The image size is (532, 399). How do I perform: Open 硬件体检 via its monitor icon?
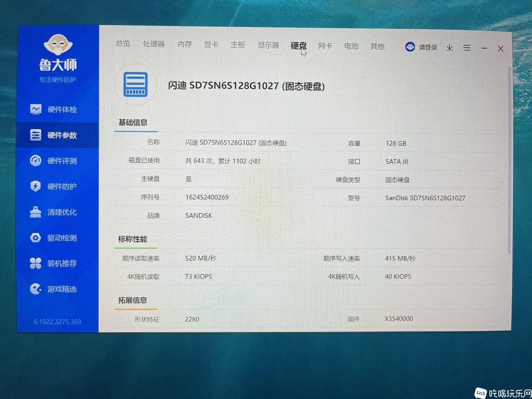[x=36, y=109]
